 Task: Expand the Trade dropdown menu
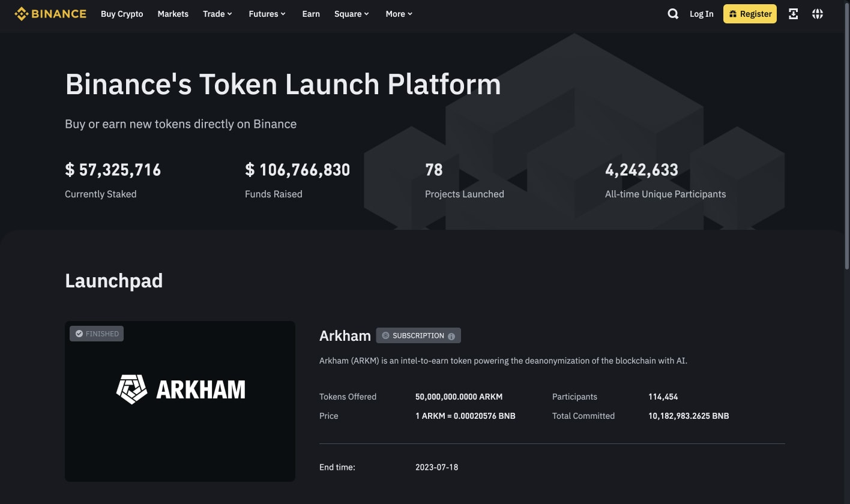coord(217,14)
